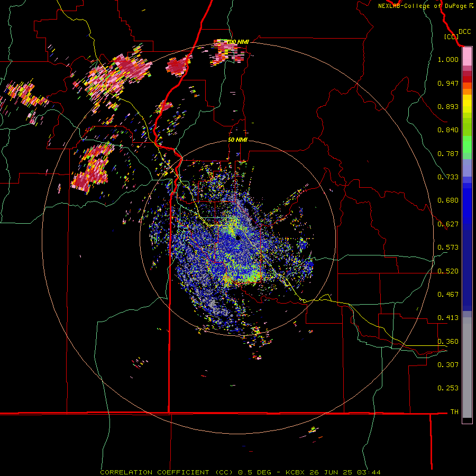Viewport: 476px width, 476px height.
Task: Select the 0.840 color bar value
Action: [x=448, y=130]
